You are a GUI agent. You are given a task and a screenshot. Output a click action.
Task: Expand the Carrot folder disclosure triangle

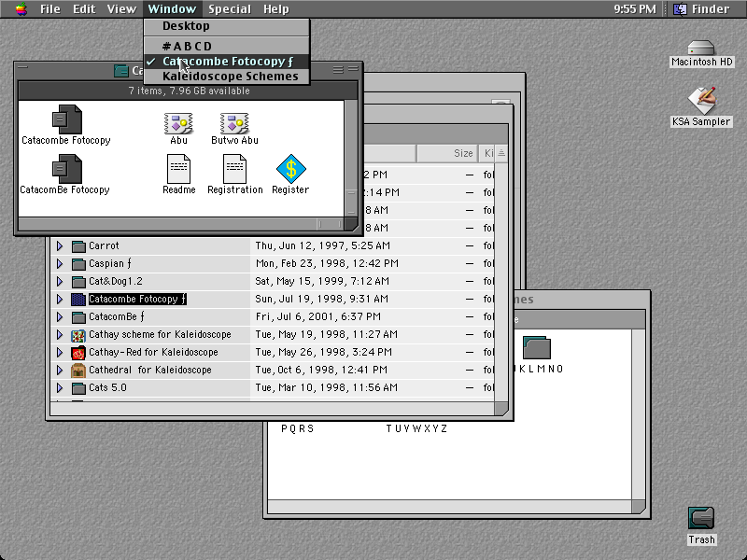[x=60, y=245]
